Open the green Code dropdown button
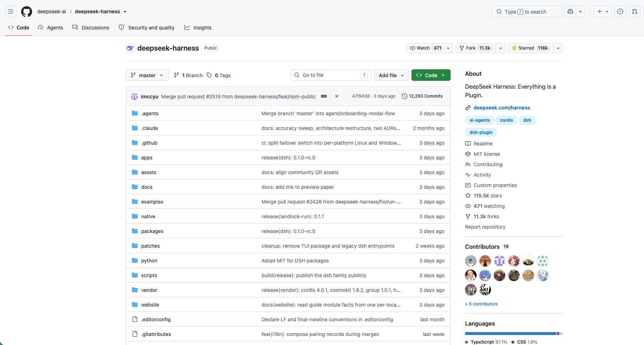This screenshot has width=644, height=345. coord(431,75)
